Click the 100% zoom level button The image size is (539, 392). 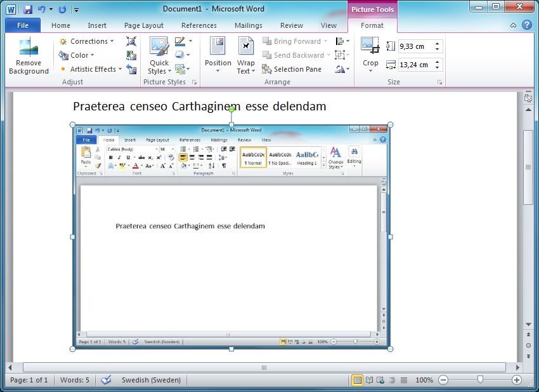click(x=424, y=380)
